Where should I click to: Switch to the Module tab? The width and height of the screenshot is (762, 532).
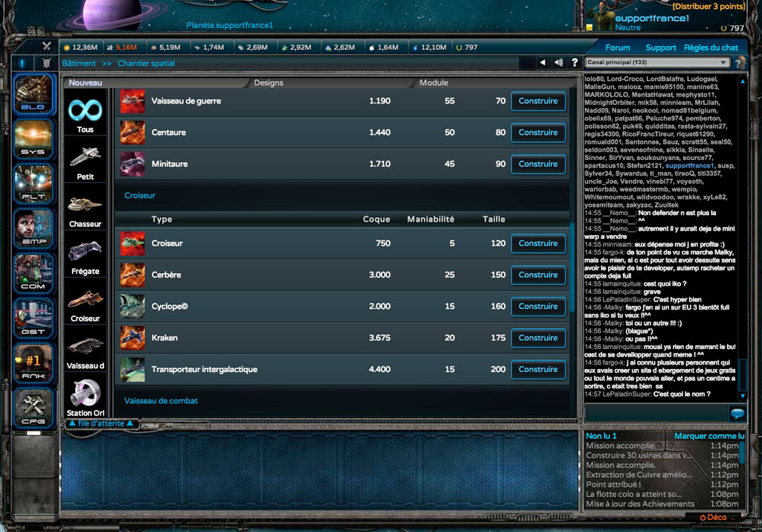point(434,83)
